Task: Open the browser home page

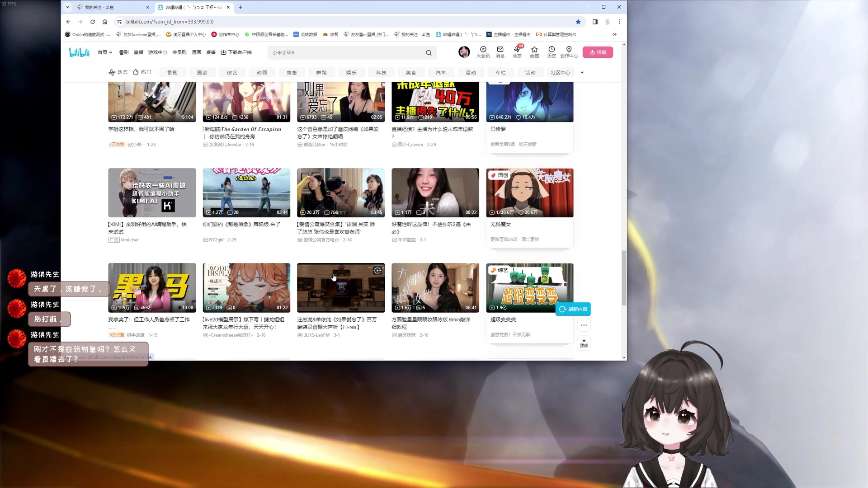Action: coord(105,22)
